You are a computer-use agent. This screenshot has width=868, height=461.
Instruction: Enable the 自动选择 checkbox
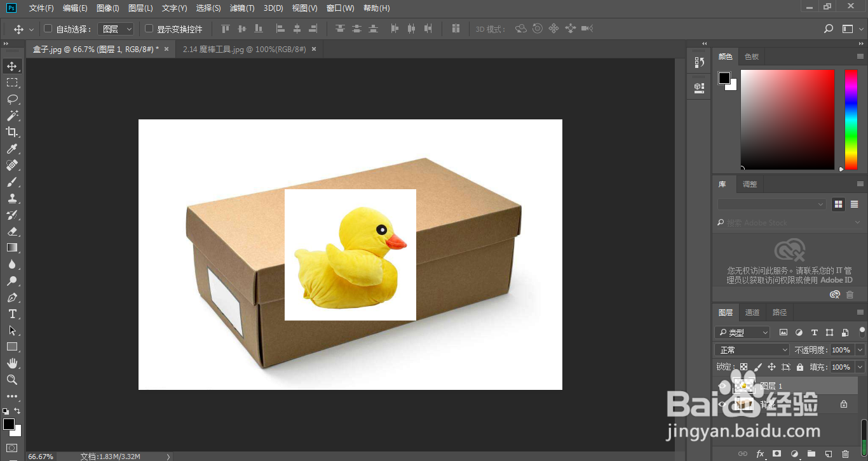tap(48, 29)
